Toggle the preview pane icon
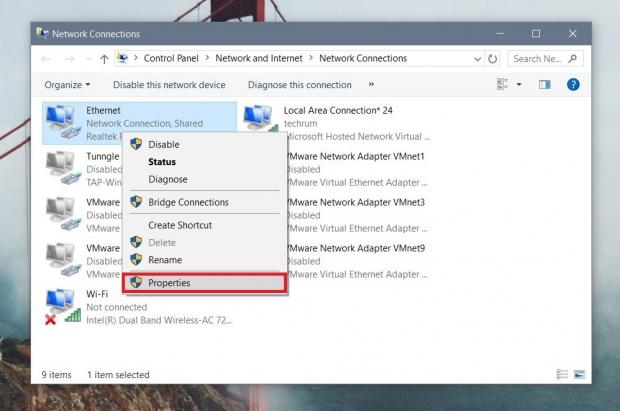This screenshot has width=620, height=411. (x=544, y=85)
